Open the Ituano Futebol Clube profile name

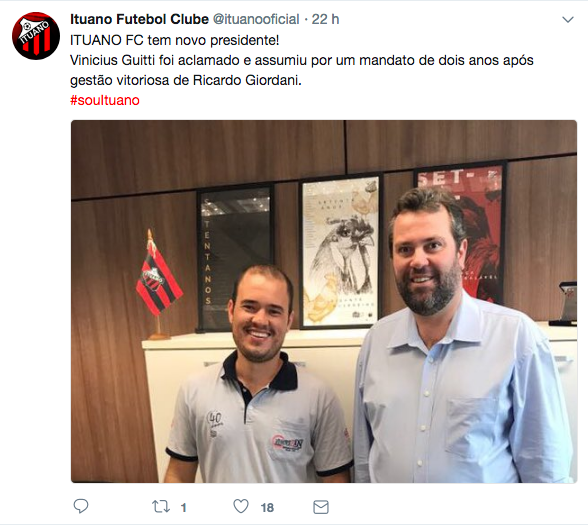pos(139,20)
